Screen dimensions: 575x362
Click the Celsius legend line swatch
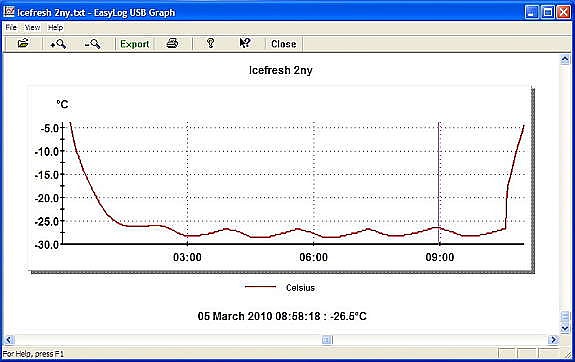tap(260, 287)
